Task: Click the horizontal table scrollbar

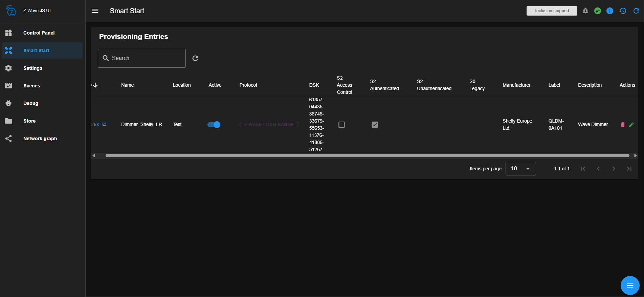Action: [x=367, y=156]
